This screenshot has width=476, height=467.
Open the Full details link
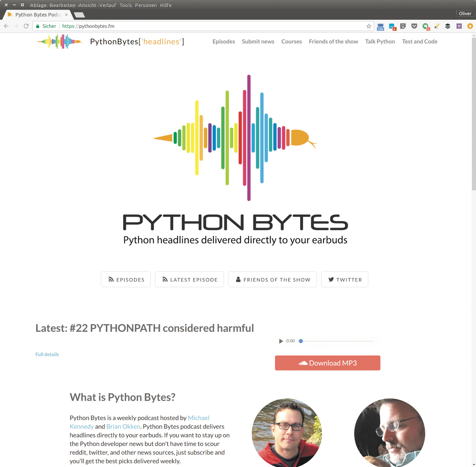[47, 354]
